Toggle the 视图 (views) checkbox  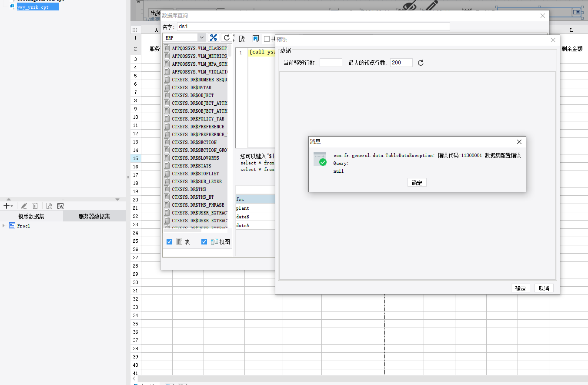204,242
